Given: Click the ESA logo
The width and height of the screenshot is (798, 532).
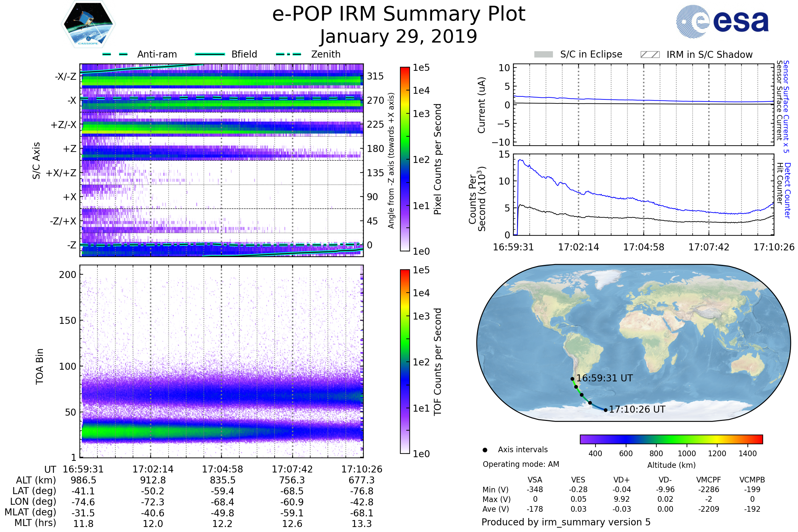Looking at the screenshot, I should [722, 21].
